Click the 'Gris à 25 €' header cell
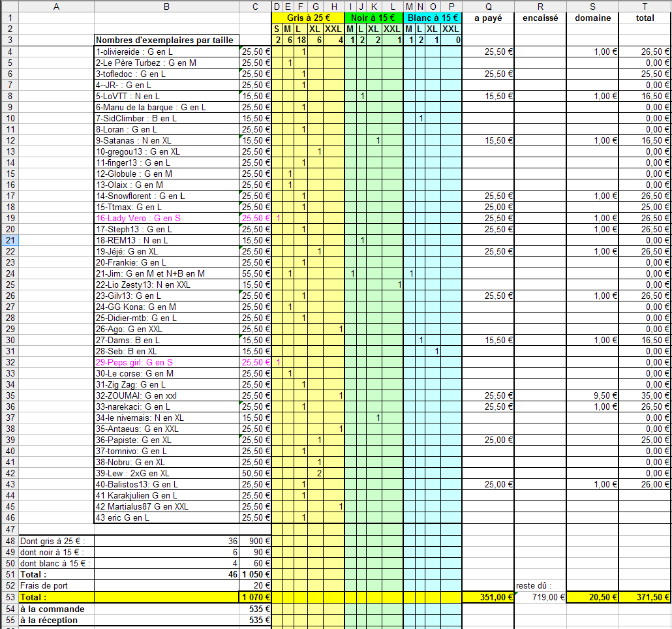 (308, 18)
